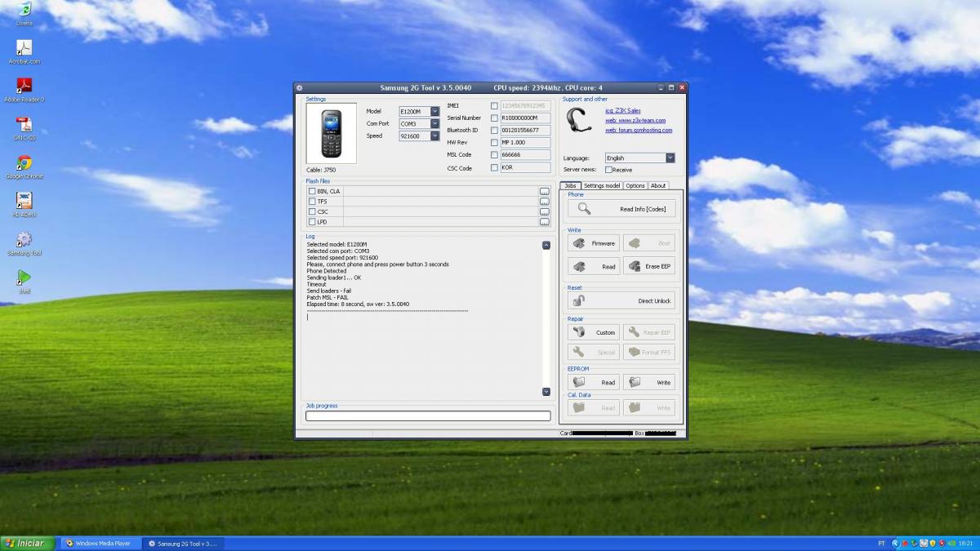
Task: Tick the CSC flash file checkbox
Action: 312,211
